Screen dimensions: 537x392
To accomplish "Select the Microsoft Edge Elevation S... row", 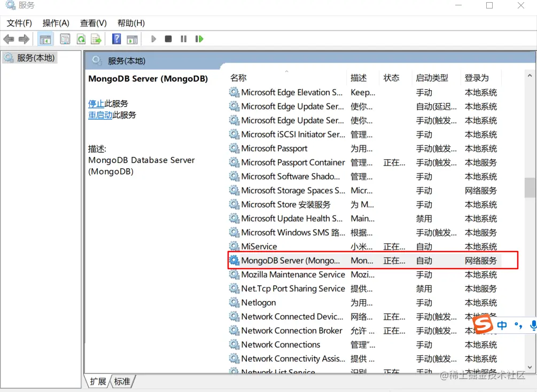I will (364, 92).
